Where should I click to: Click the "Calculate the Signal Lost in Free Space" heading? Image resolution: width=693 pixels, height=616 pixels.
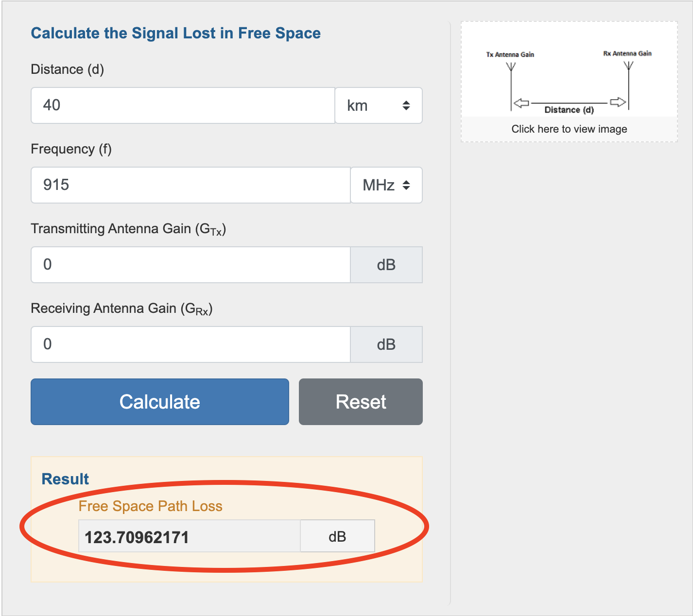(x=175, y=33)
